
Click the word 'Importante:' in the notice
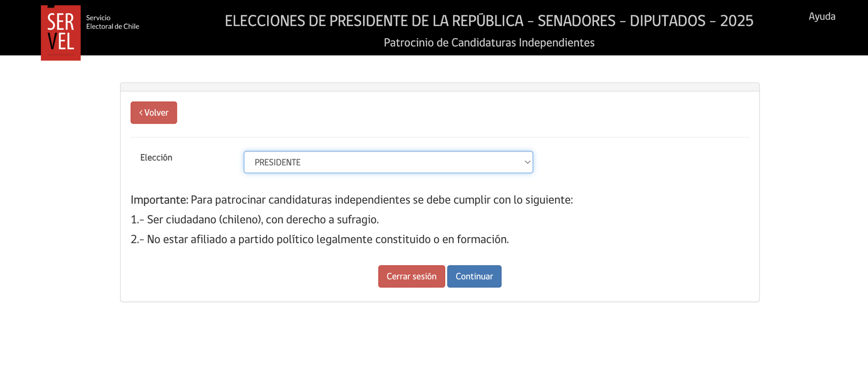pos(159,200)
